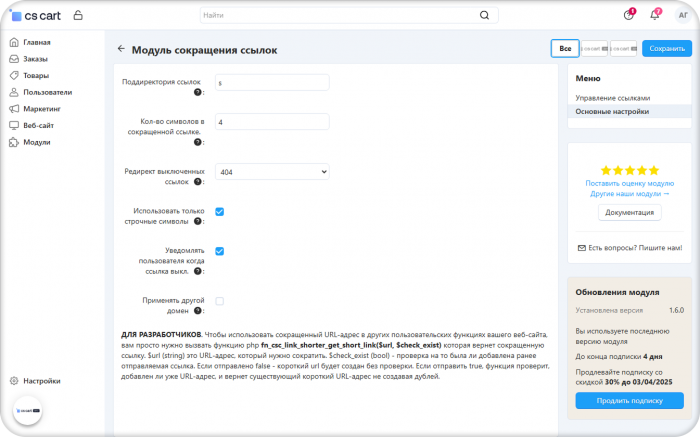Open the Документация button
The width and height of the screenshot is (700, 437).
coord(629,212)
